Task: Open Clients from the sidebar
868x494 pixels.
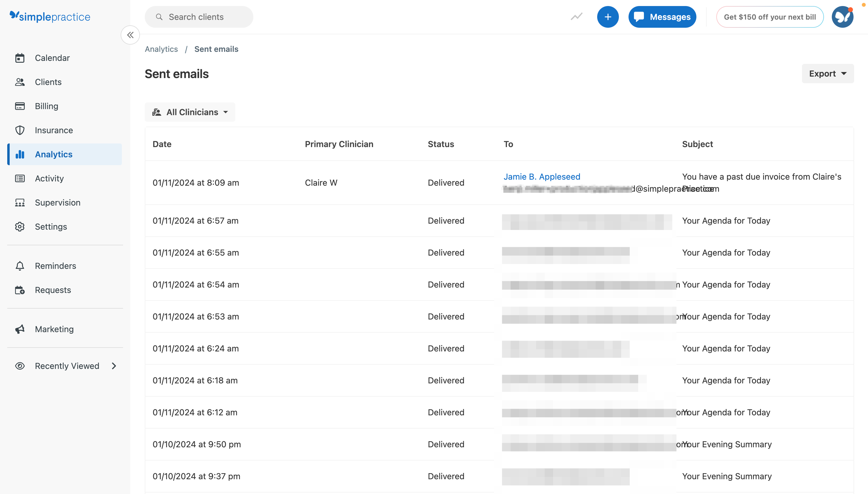Action: [65, 82]
